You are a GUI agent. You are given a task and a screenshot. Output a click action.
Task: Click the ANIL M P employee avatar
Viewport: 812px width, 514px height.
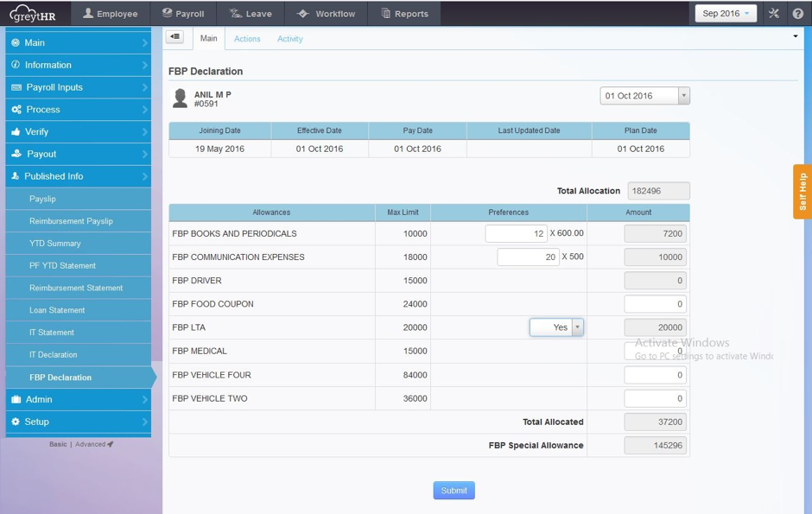point(180,98)
